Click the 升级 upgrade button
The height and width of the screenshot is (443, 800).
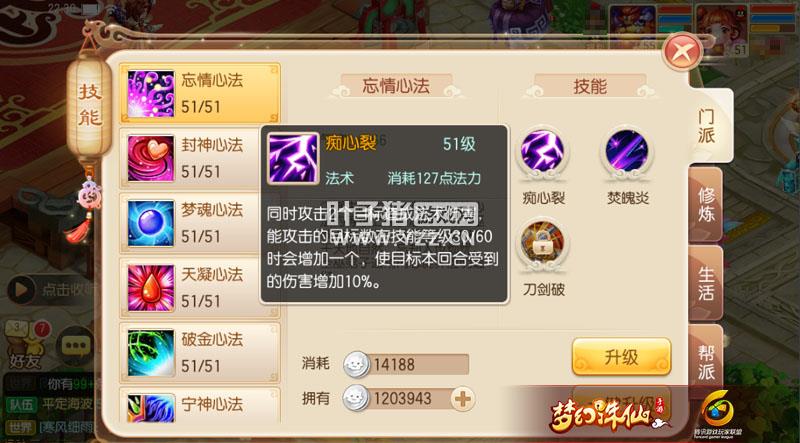[621, 357]
